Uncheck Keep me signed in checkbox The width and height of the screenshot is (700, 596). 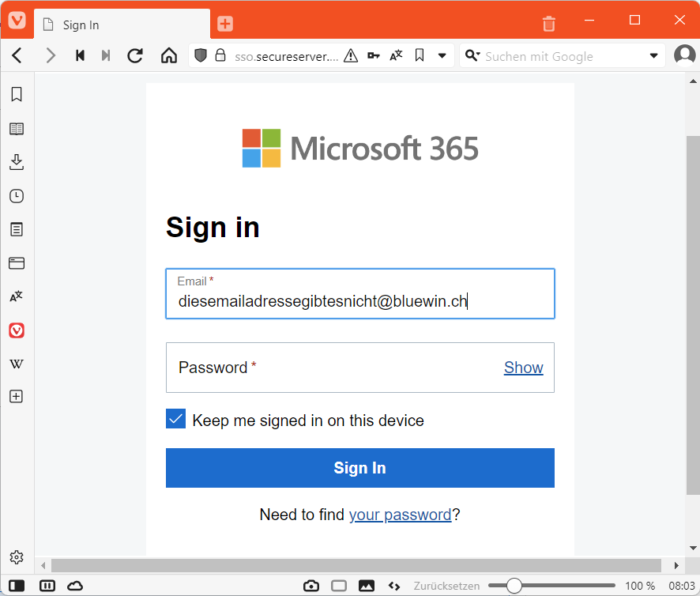tap(176, 419)
